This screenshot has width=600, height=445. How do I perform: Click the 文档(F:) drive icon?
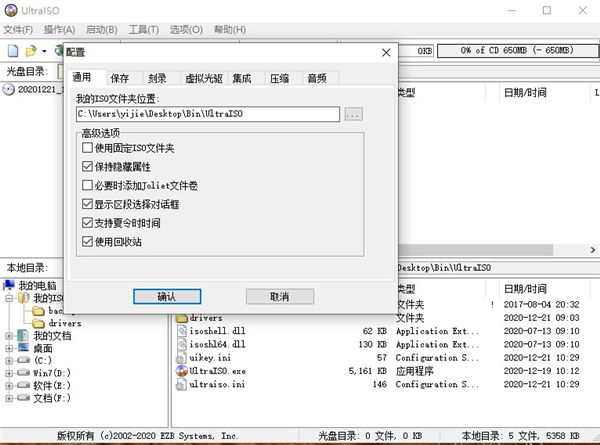click(23, 398)
